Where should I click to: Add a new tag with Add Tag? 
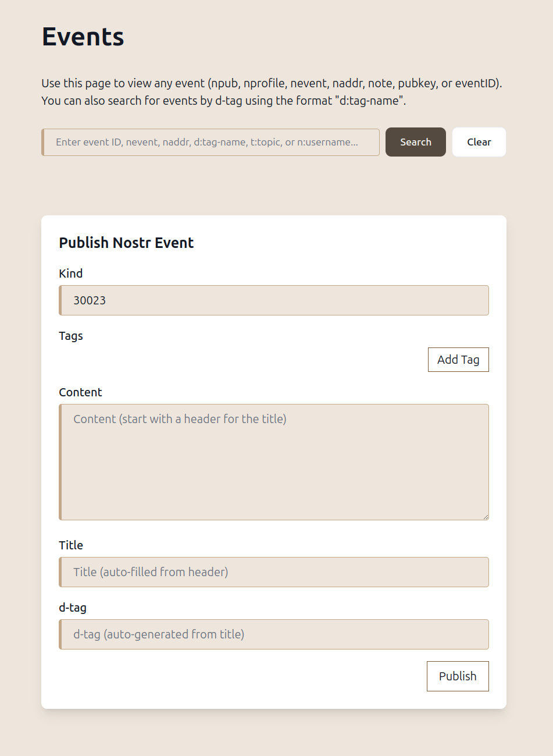[458, 360]
